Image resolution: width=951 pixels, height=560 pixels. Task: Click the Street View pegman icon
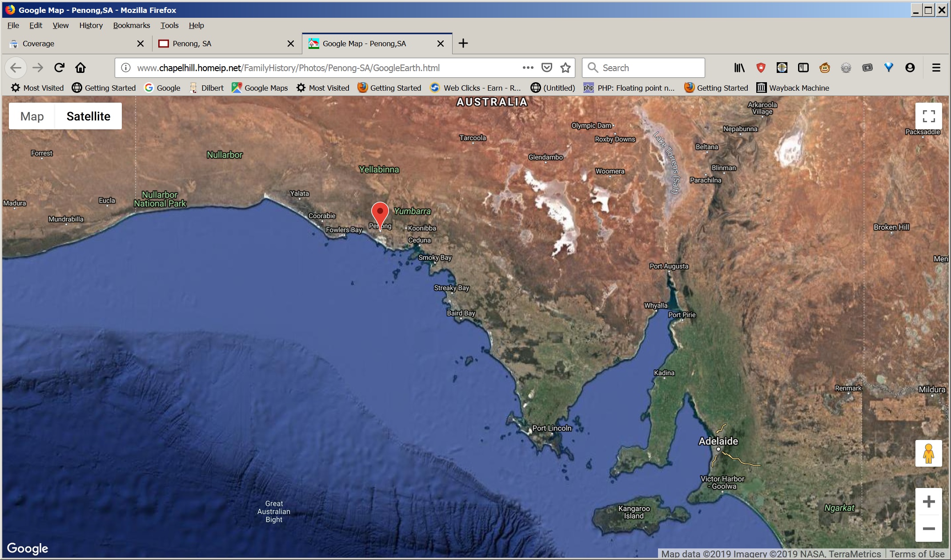[928, 453]
